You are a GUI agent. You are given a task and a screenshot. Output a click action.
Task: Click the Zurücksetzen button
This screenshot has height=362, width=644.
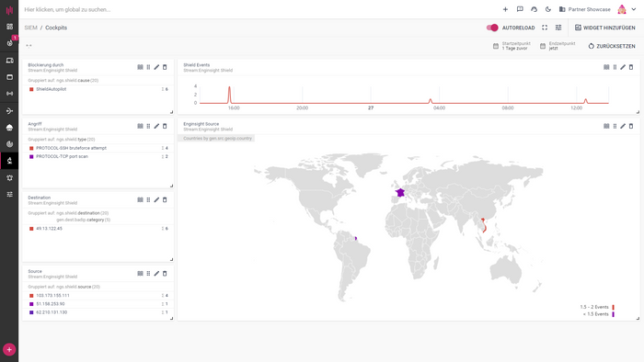coord(612,46)
